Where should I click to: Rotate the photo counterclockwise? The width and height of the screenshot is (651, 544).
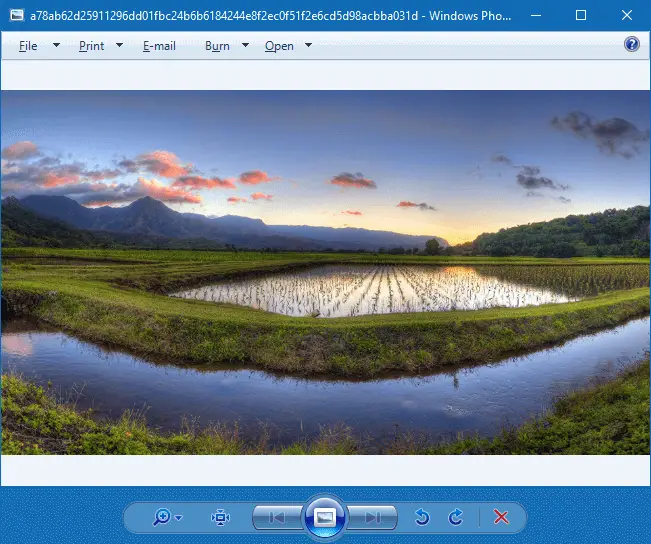(422, 517)
